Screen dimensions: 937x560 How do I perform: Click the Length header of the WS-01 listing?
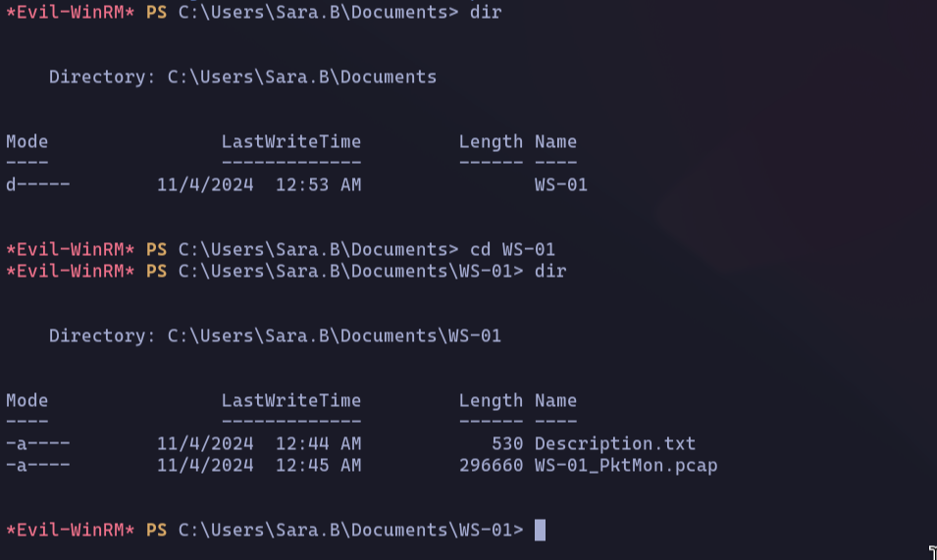point(491,400)
